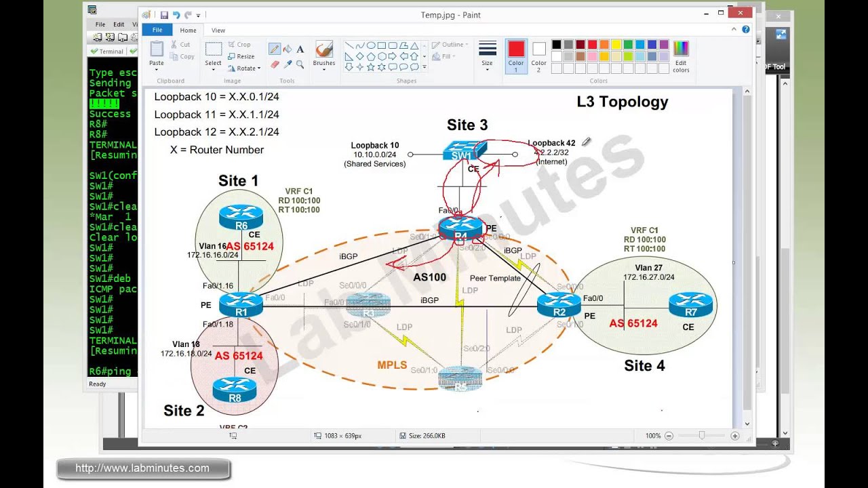Click the Save icon in the Quick Access toolbar
The height and width of the screenshot is (488, 868).
click(164, 14)
